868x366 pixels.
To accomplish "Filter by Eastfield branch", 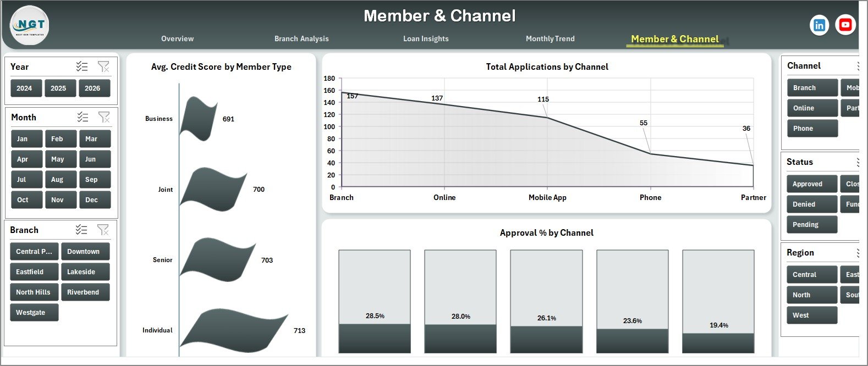I will (34, 271).
